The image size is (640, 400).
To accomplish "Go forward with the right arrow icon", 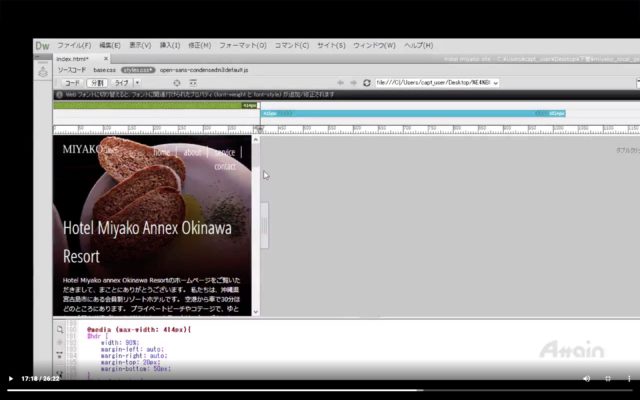I will [x=353, y=83].
